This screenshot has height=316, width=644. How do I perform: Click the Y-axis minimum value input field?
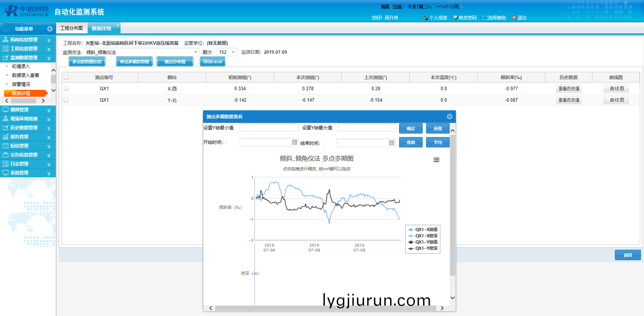pos(269,128)
